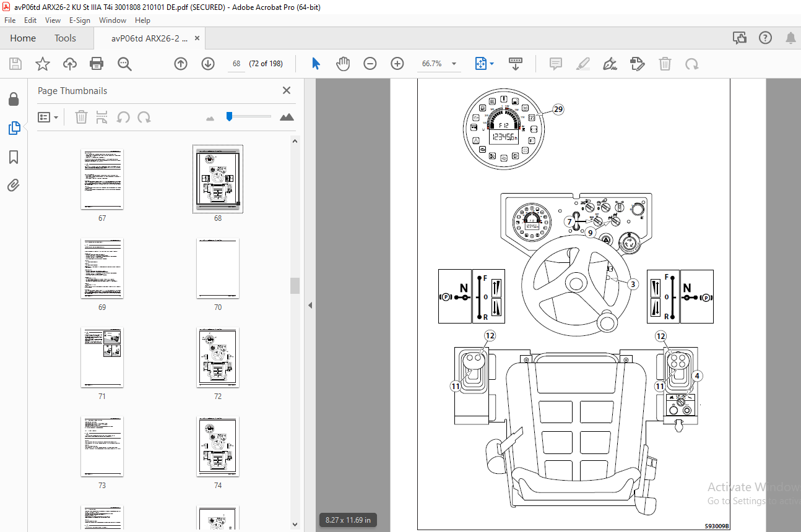
Task: Collapse the navigation pane arrow
Action: 310,305
